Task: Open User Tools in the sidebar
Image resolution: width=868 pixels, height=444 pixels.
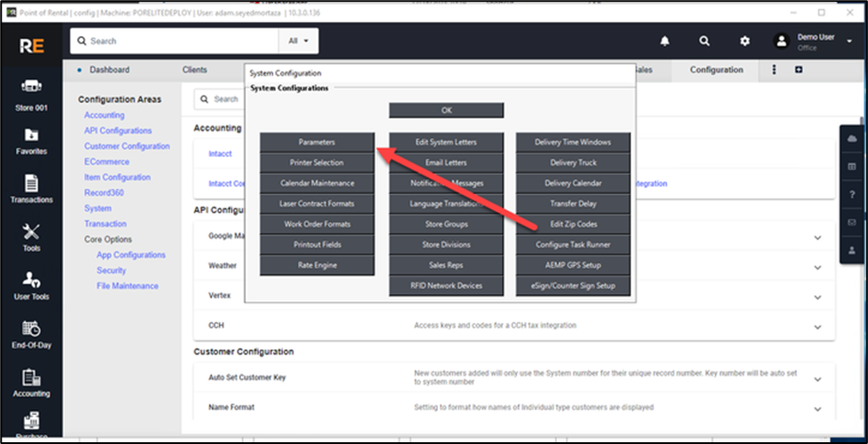Action: tap(31, 285)
